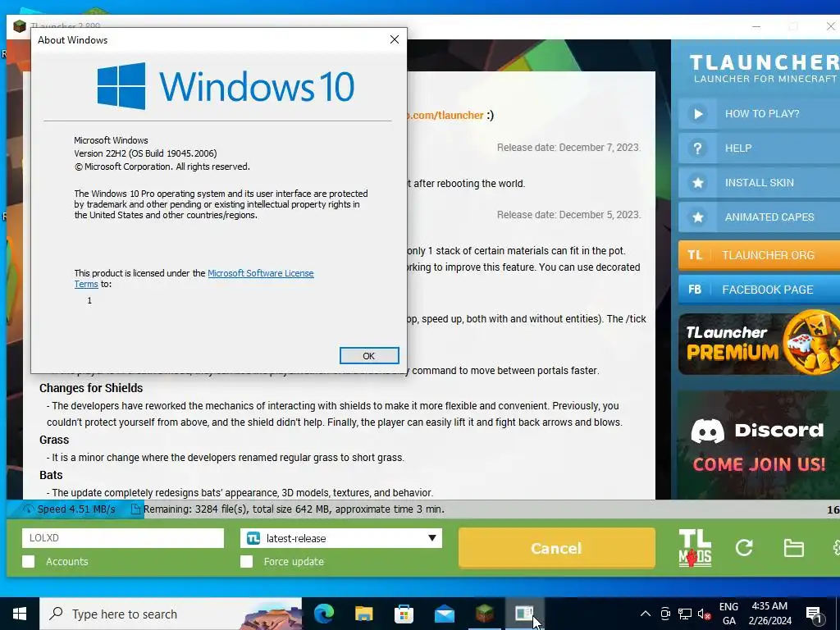Open the muted volume tray icon
The width and height of the screenshot is (840, 630).
pyautogui.click(x=705, y=614)
